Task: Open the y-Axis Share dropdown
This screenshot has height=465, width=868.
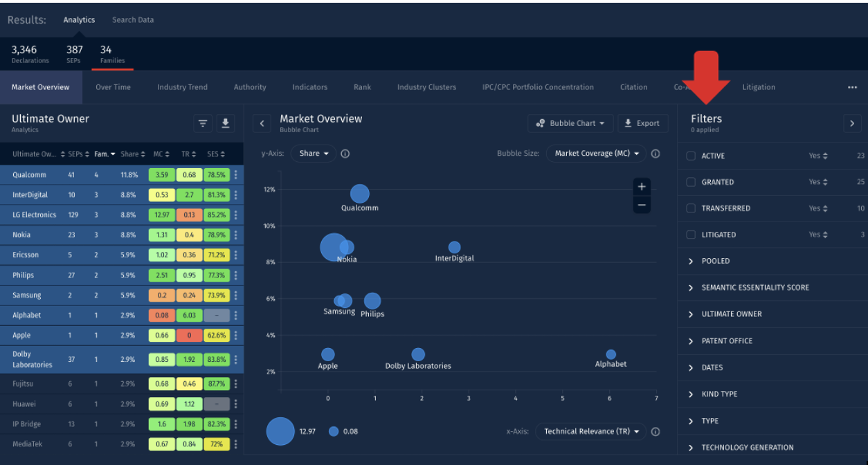Action: (x=314, y=154)
